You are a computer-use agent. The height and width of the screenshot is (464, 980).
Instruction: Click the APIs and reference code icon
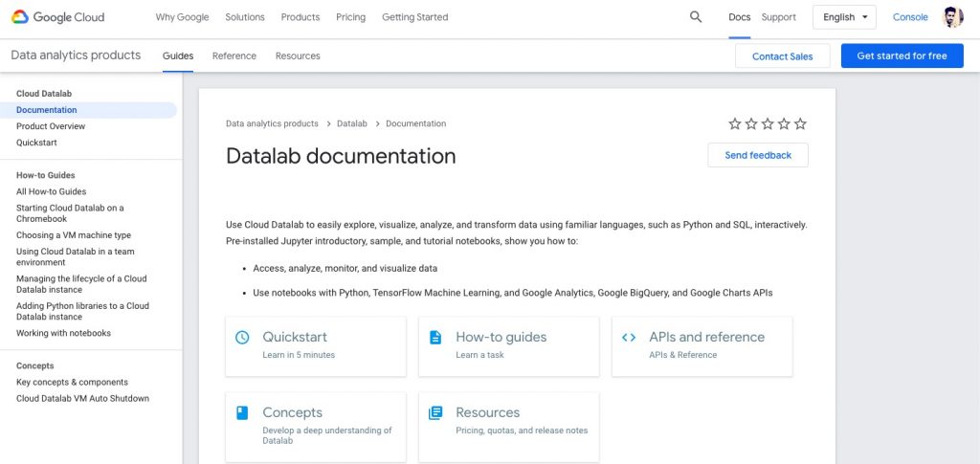[629, 337]
